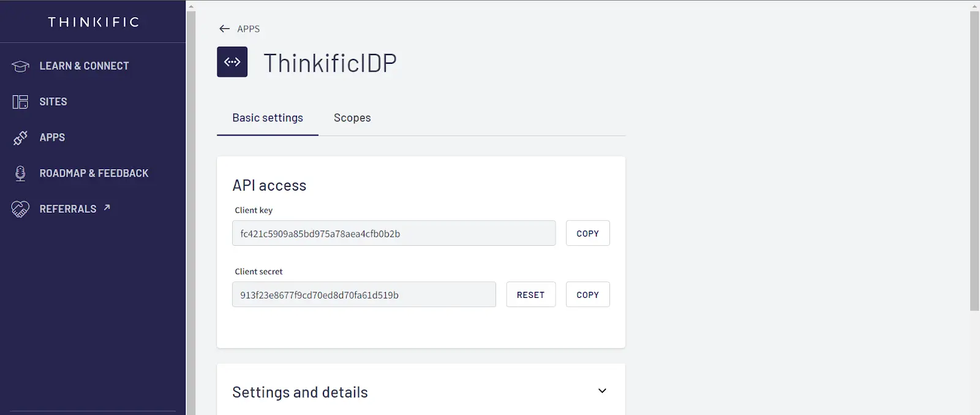This screenshot has height=415, width=980.
Task: Click inside the Client secret field
Action: coord(364,295)
